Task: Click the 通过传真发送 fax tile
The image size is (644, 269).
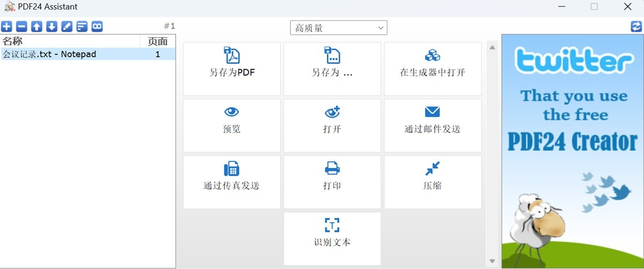Action: pos(232,182)
